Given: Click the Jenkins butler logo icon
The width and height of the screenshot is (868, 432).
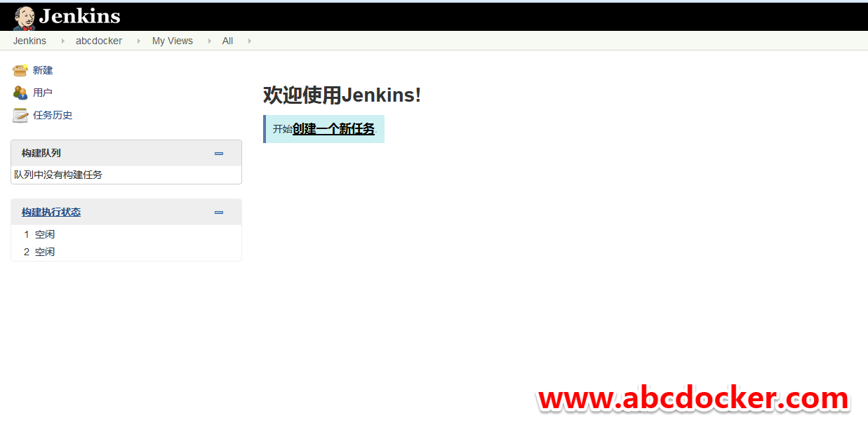Looking at the screenshot, I should [x=25, y=18].
